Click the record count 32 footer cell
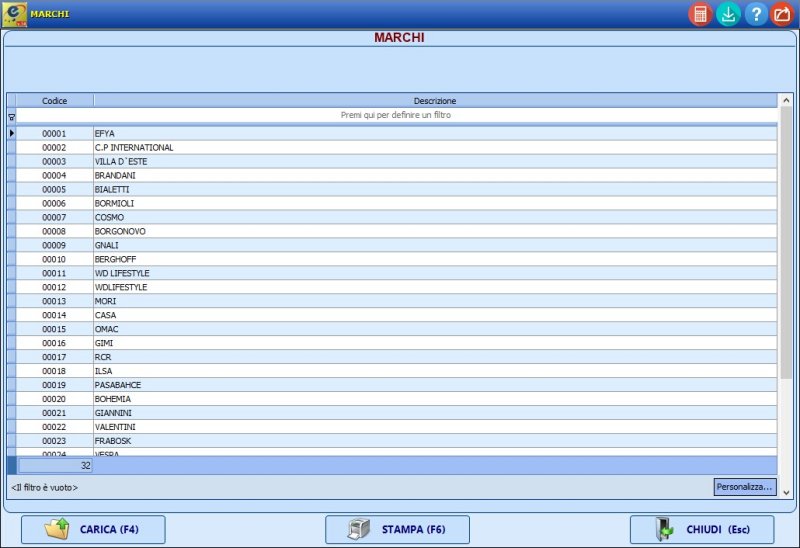 click(x=55, y=465)
